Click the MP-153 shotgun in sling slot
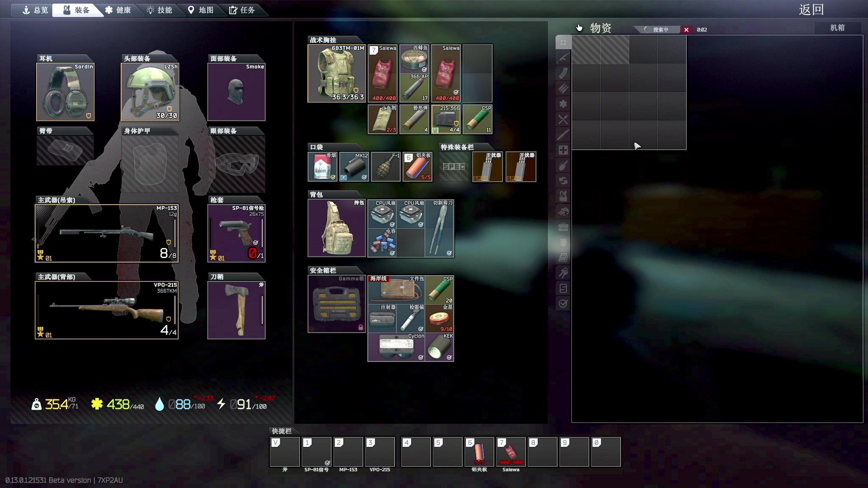Screen dimensions: 868x488 point(107,233)
